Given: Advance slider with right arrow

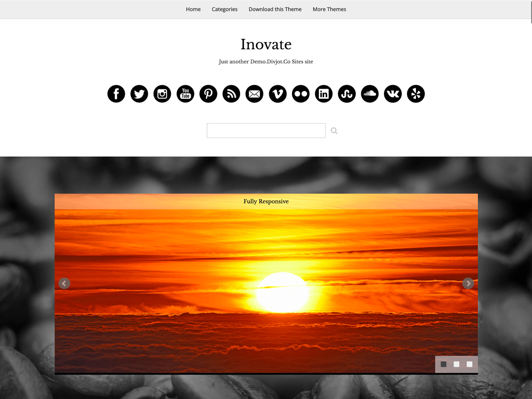Looking at the screenshot, I should 468,283.
